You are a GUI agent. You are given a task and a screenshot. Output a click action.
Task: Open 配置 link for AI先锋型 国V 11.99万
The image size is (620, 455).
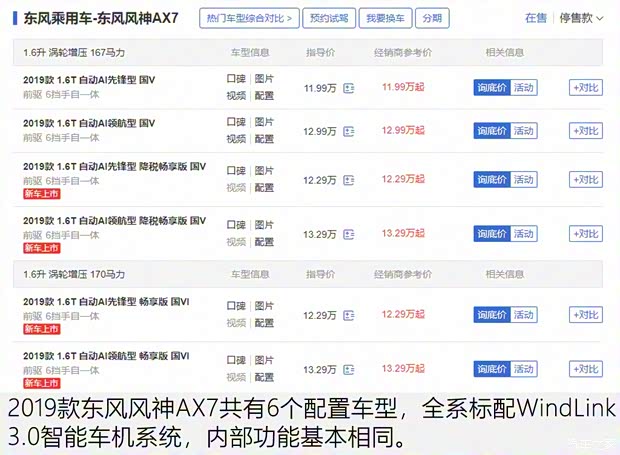click(264, 96)
